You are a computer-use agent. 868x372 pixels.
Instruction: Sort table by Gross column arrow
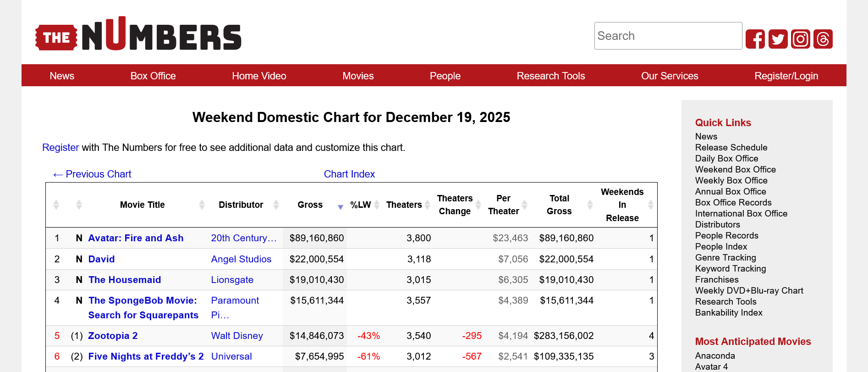pyautogui.click(x=340, y=206)
